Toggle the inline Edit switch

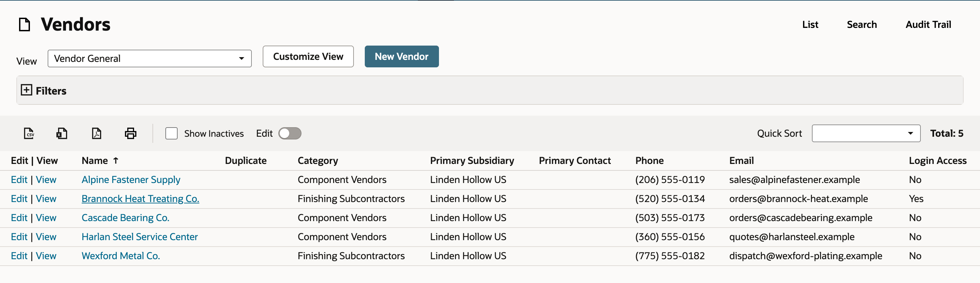click(x=290, y=134)
